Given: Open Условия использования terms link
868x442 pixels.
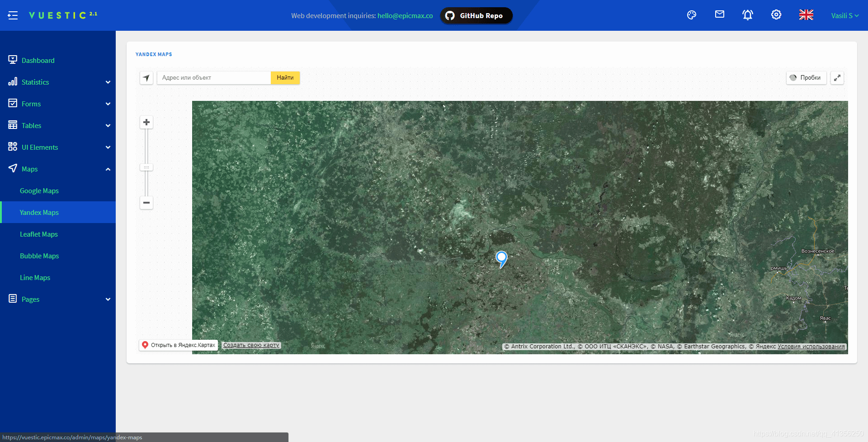Looking at the screenshot, I should (811, 347).
